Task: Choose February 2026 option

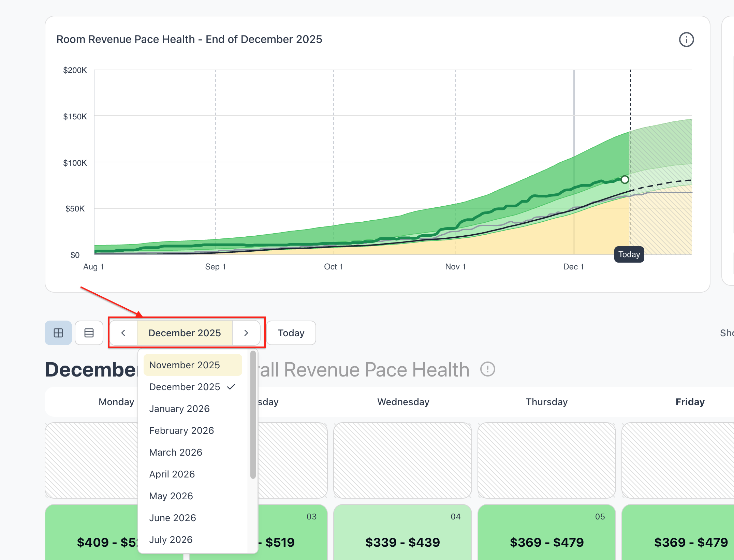Action: coord(181,430)
